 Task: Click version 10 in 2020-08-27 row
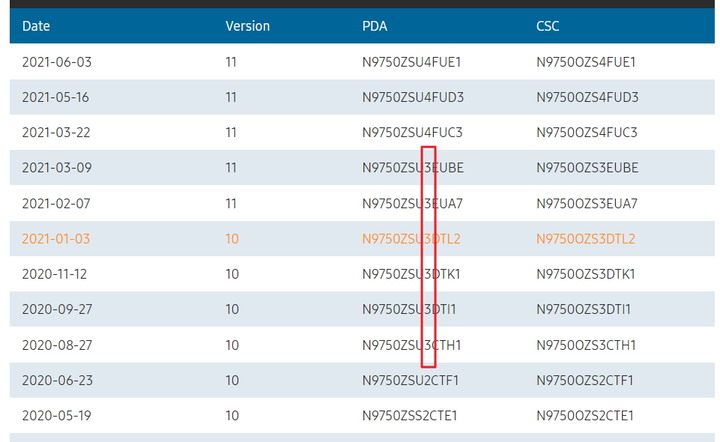232,345
